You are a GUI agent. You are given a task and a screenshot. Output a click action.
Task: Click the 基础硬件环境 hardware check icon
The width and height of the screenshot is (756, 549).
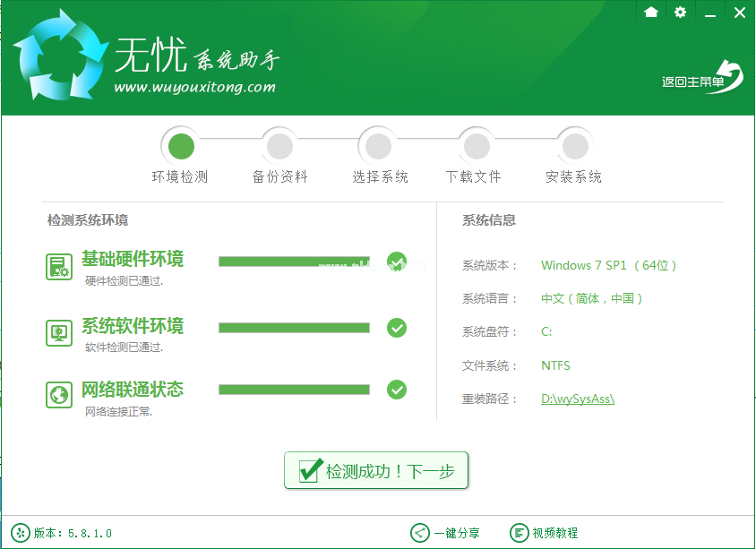click(58, 264)
